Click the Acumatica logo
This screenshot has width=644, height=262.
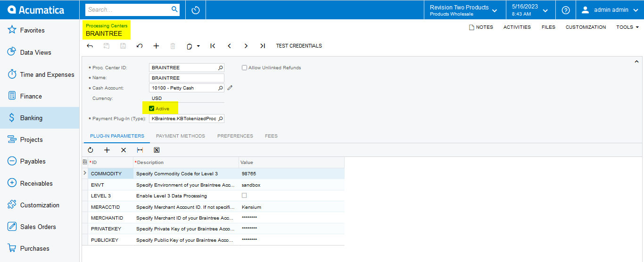tap(36, 9)
